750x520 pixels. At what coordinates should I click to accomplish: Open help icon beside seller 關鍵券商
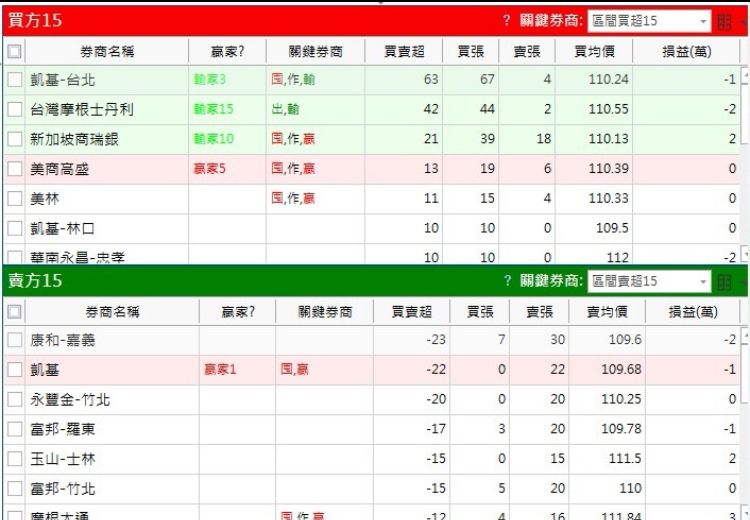(507, 281)
